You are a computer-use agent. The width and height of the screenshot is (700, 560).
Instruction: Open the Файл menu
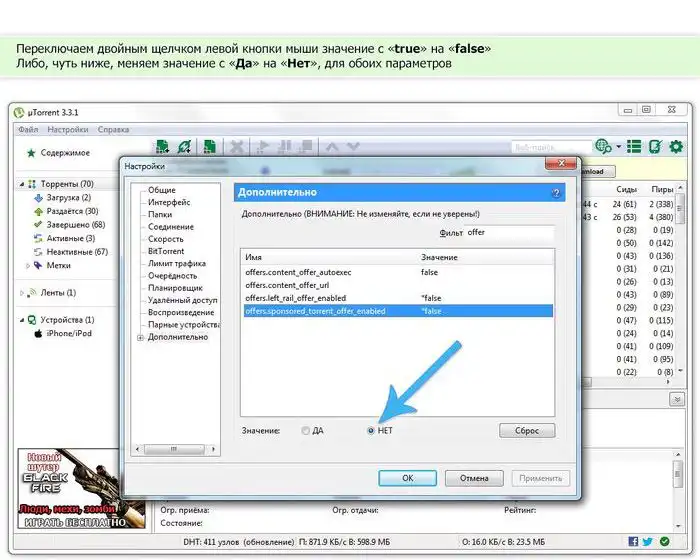(28, 129)
